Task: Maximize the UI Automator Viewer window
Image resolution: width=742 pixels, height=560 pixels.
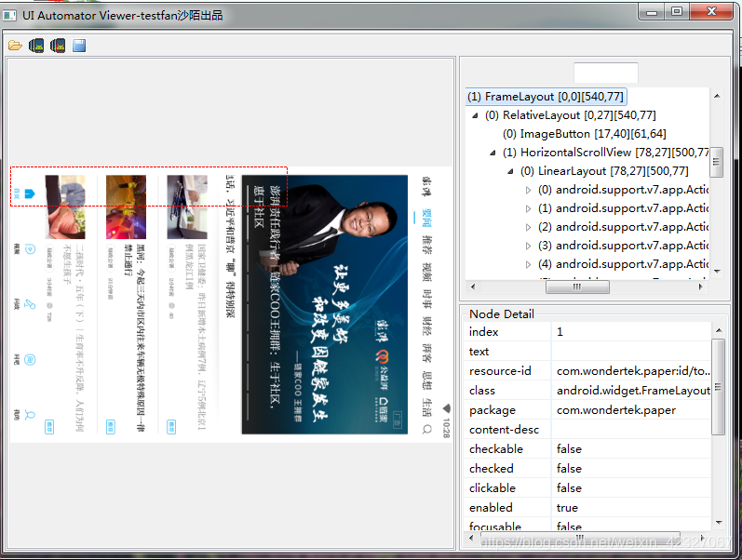Action: pyautogui.click(x=677, y=11)
